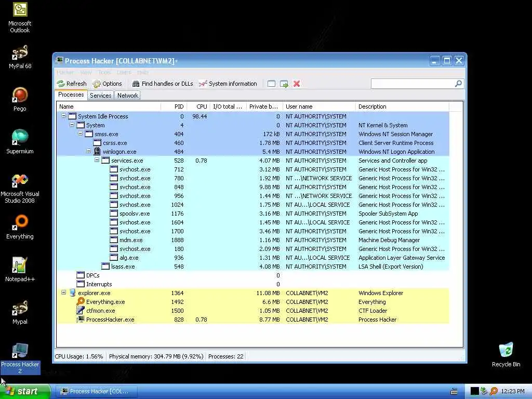532x399 pixels.
Task: Collapse the System process tree node
Action: [x=72, y=125]
